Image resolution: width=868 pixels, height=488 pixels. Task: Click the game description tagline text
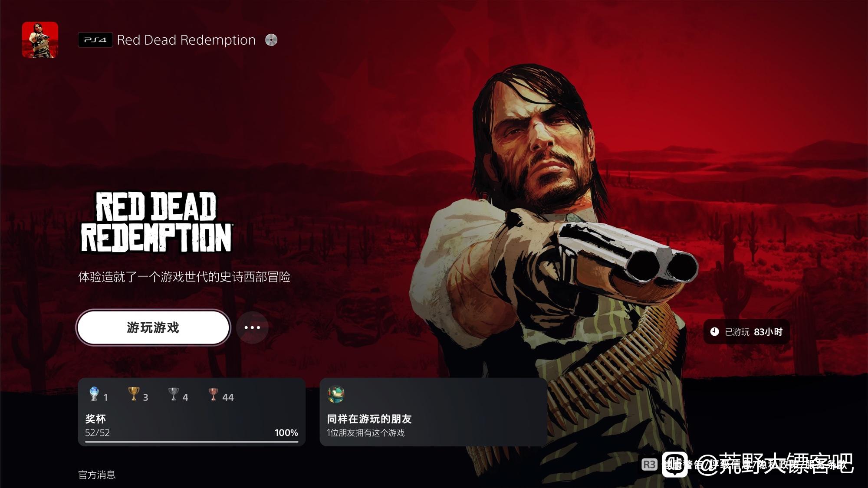pos(184,277)
